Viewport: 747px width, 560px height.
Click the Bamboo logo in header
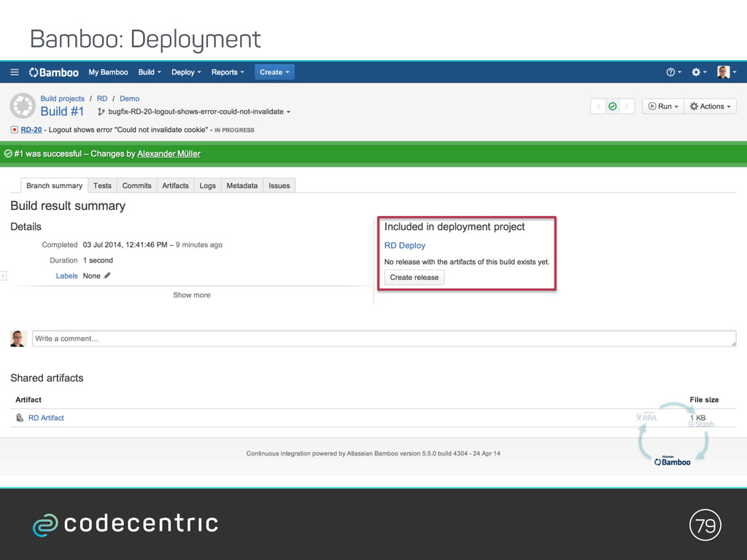53,72
